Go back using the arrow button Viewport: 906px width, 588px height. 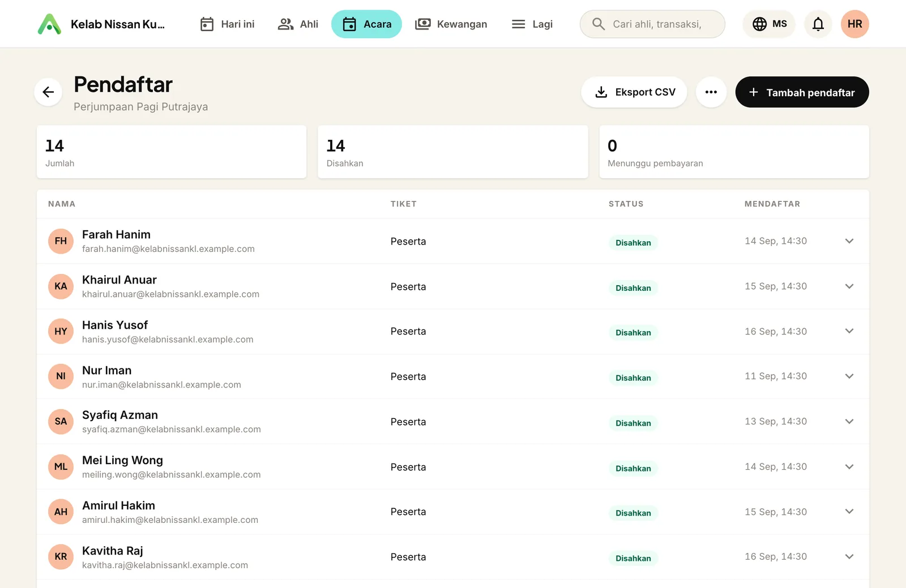(48, 92)
